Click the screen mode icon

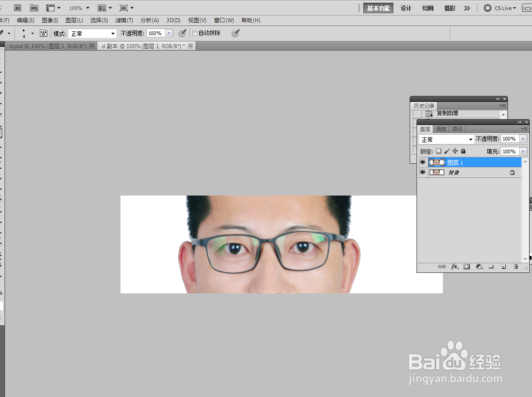click(124, 8)
